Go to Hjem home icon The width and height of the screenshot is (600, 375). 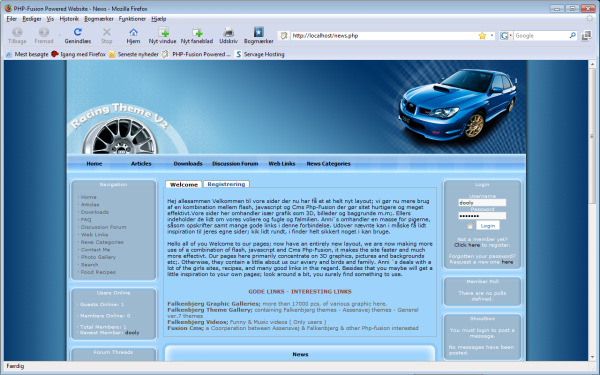coord(133,32)
